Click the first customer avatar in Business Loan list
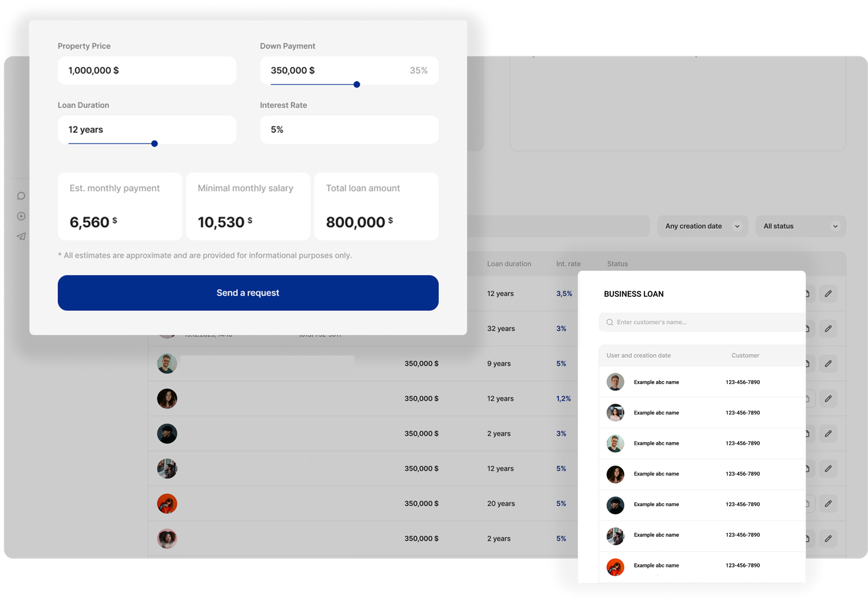 615,382
